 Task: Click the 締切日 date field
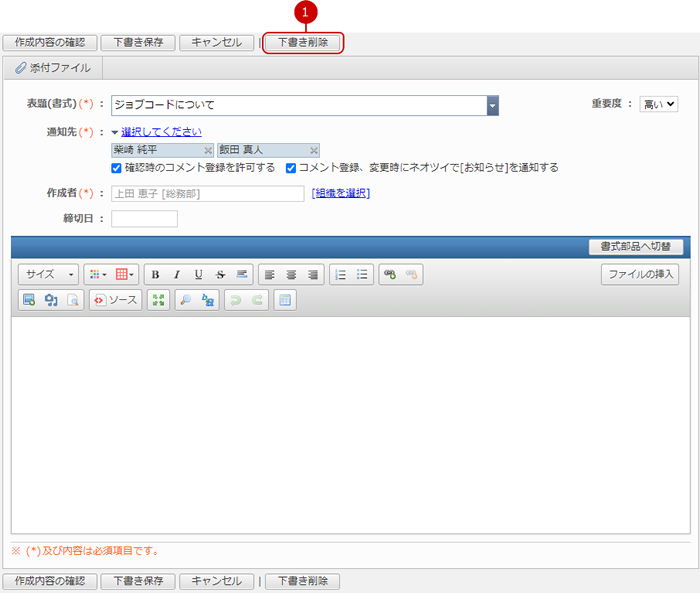(x=144, y=219)
